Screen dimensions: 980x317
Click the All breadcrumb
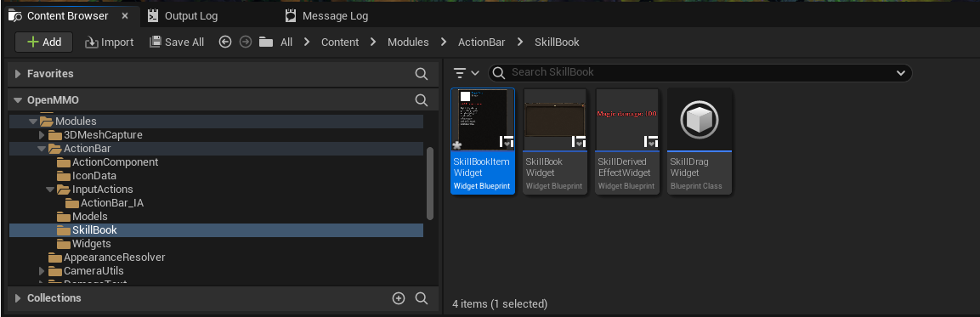[286, 42]
